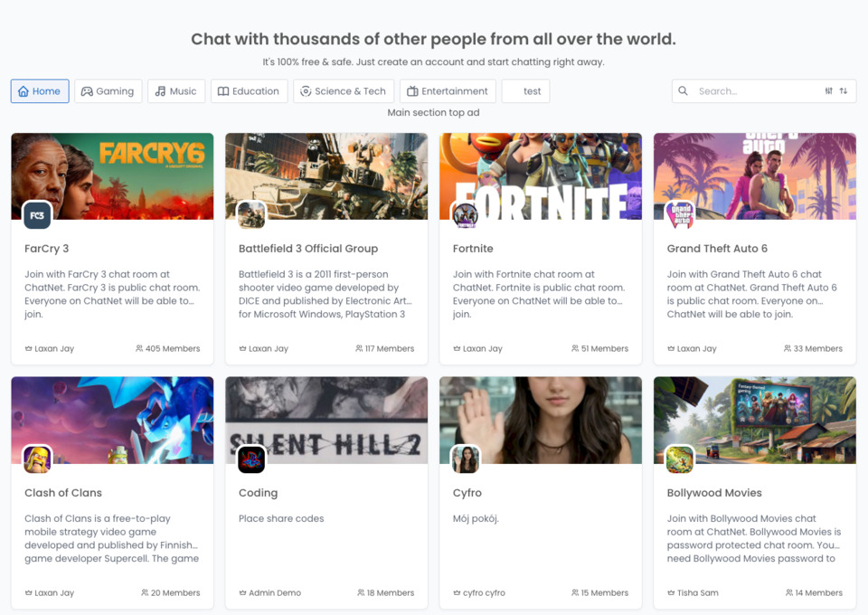Type in the Search input field
868x615 pixels.
756,91
